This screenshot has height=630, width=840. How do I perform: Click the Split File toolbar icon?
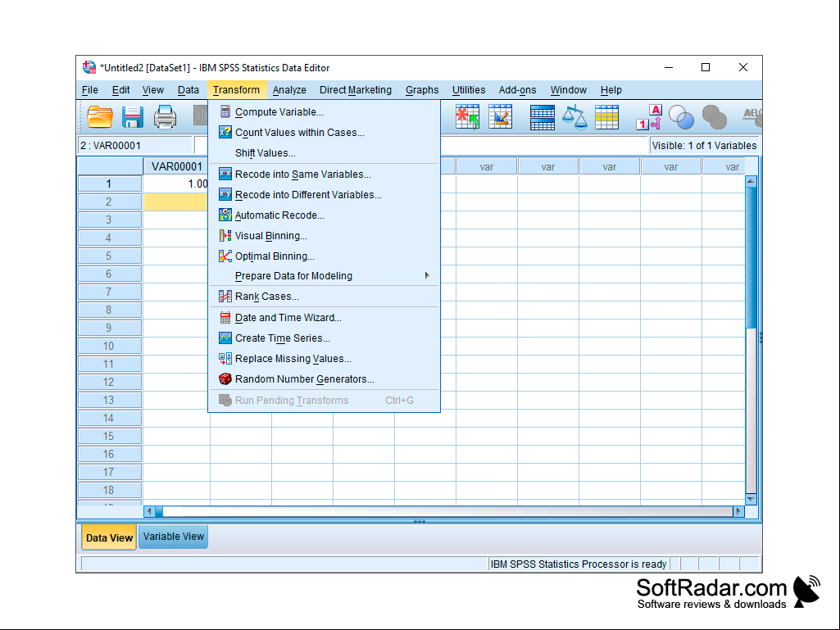tap(543, 117)
